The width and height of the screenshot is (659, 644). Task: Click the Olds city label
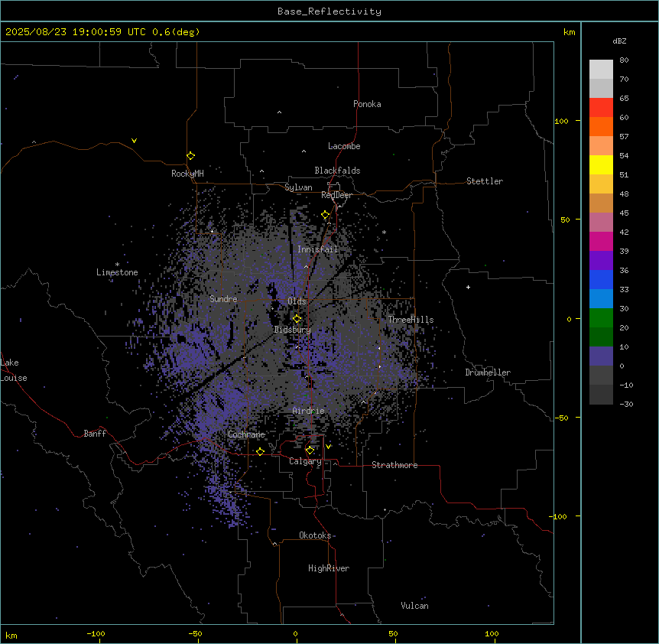297,301
